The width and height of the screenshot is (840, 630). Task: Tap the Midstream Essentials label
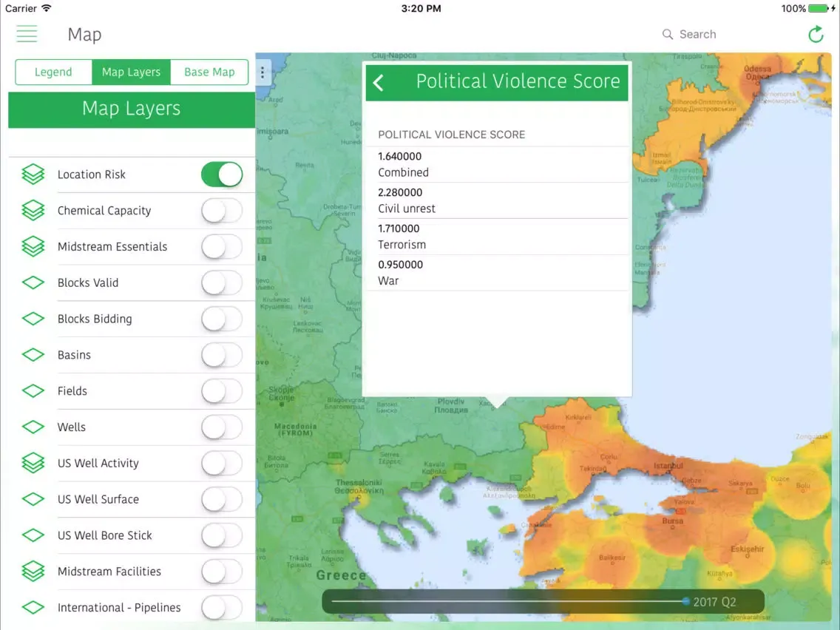coord(112,246)
